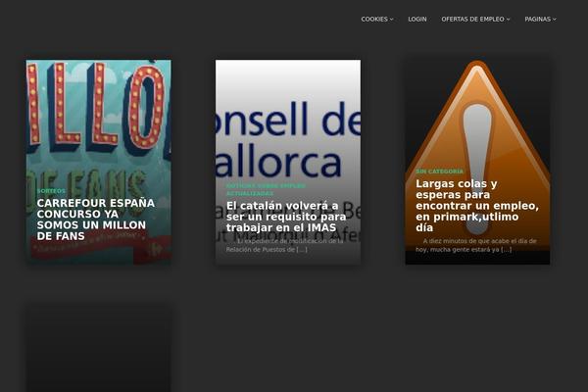The width and height of the screenshot is (588, 392).
Task: Open the SIN CATEGORÍA category label
Action: click(439, 171)
